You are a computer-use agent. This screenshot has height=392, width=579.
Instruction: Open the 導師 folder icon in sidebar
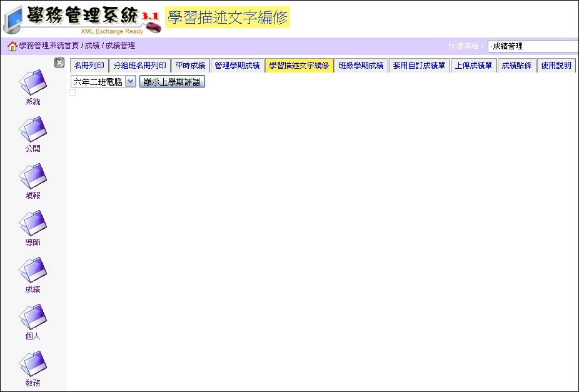(x=33, y=223)
